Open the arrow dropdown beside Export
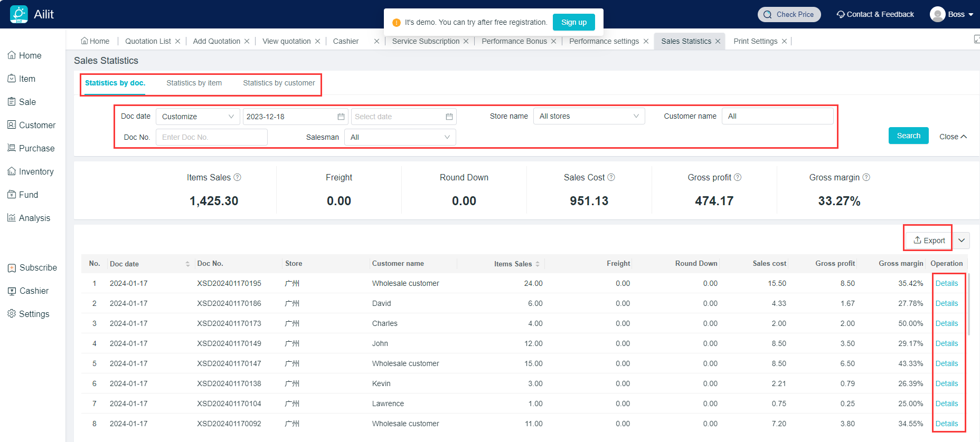The width and height of the screenshot is (980, 442). point(962,241)
